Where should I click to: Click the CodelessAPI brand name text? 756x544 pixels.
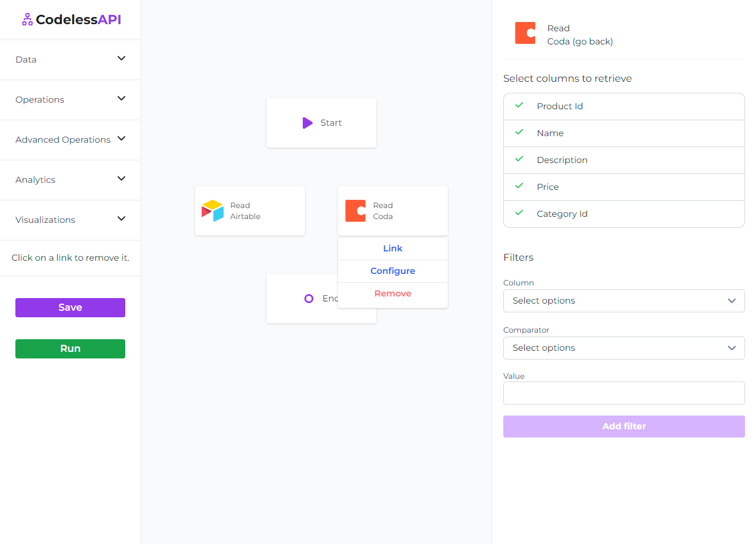[79, 20]
